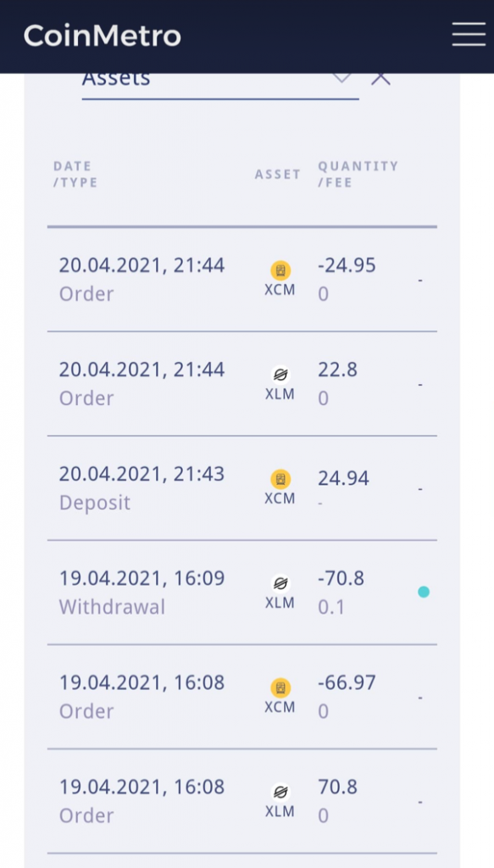Open the Assets dropdown chevron arrow
The width and height of the screenshot is (494, 868).
[342, 77]
